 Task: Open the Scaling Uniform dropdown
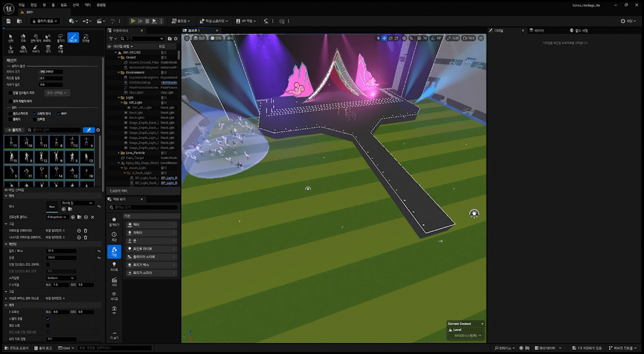[61, 278]
